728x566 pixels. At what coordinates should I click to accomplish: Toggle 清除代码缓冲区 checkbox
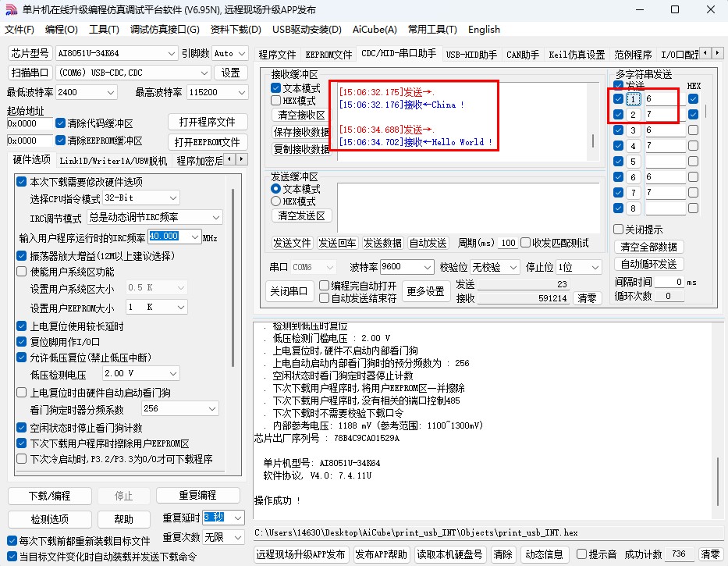pyautogui.click(x=60, y=123)
